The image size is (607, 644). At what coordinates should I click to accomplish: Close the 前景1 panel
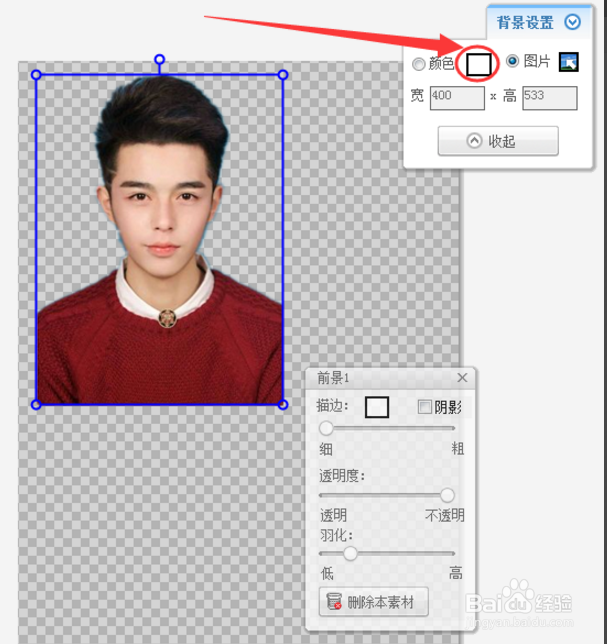462,377
